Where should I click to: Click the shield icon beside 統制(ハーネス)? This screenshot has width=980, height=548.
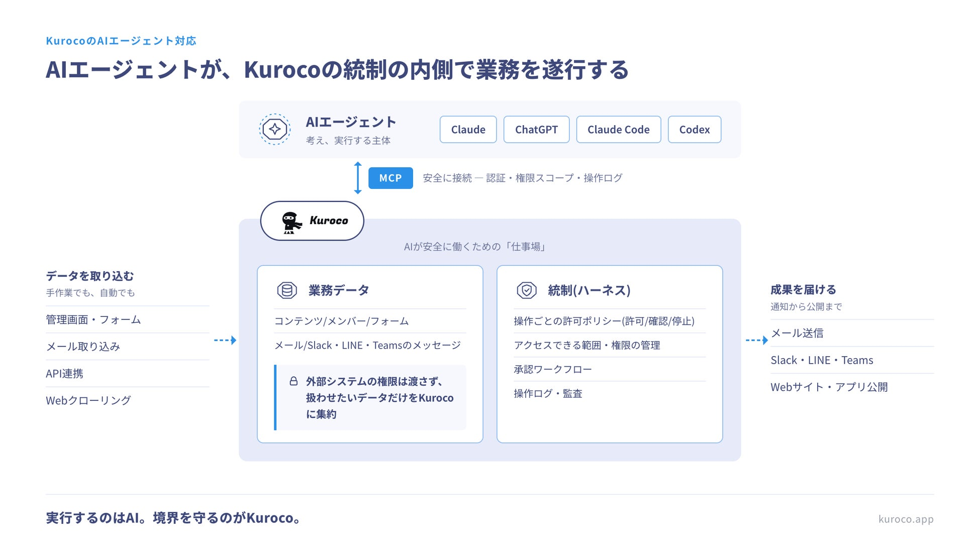[527, 290]
